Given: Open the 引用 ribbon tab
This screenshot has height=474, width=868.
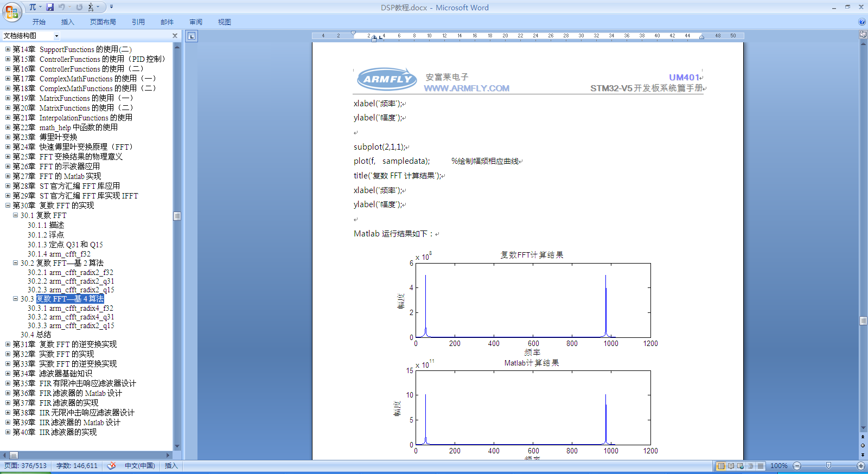Looking at the screenshot, I should 138,22.
